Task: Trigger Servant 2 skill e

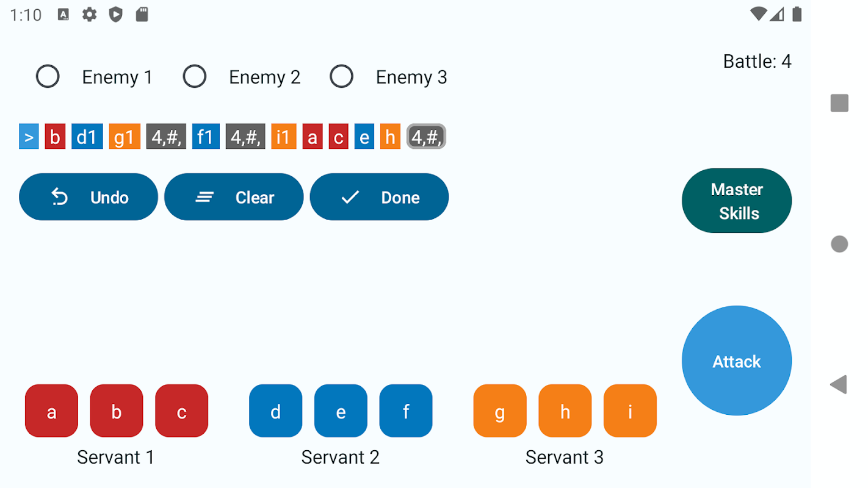Action: (x=341, y=411)
